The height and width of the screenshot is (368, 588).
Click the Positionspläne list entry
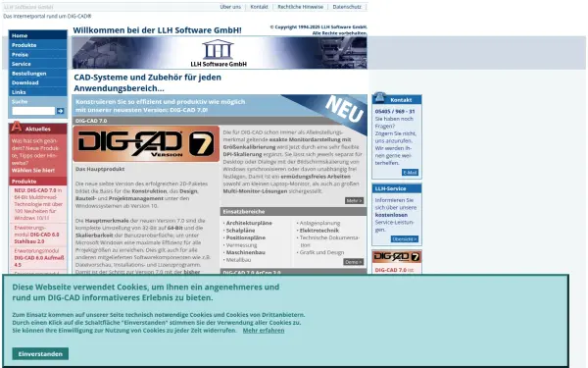click(246, 237)
